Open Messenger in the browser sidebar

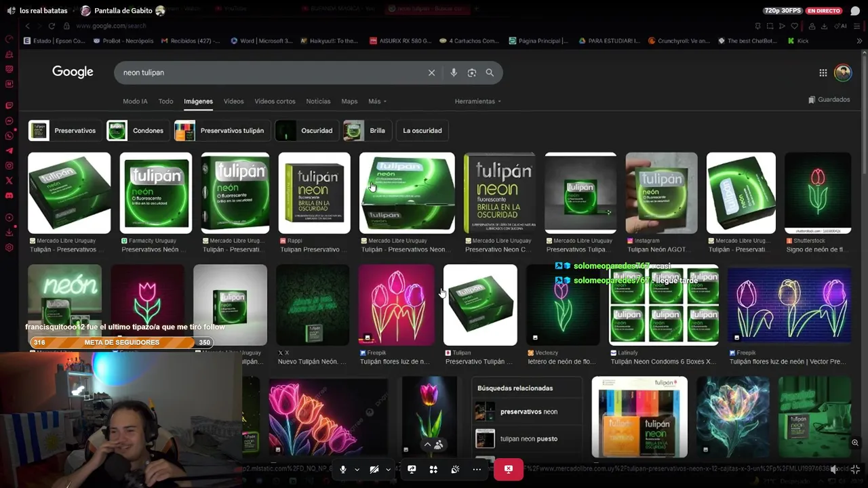pyautogui.click(x=9, y=121)
